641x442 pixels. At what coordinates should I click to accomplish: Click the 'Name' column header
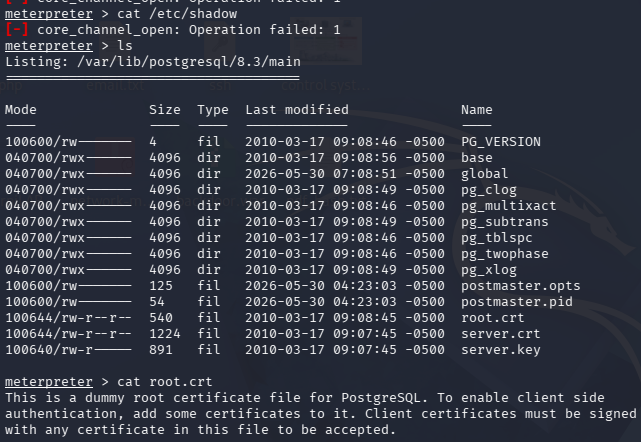[x=477, y=110]
